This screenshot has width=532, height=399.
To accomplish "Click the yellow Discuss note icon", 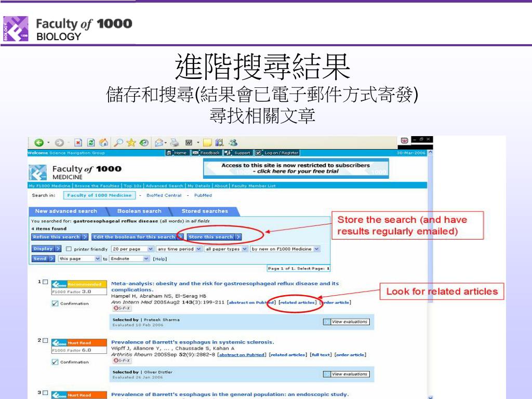I will (x=207, y=143).
